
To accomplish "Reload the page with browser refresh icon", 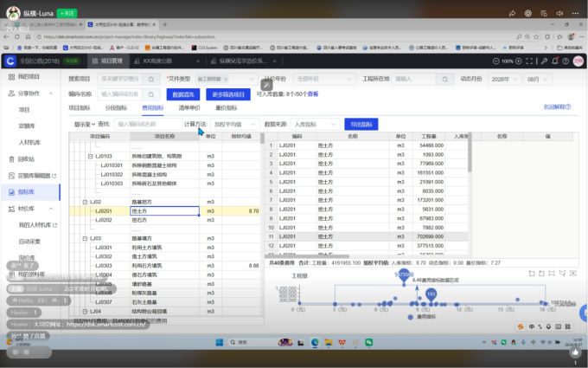I will [17, 36].
